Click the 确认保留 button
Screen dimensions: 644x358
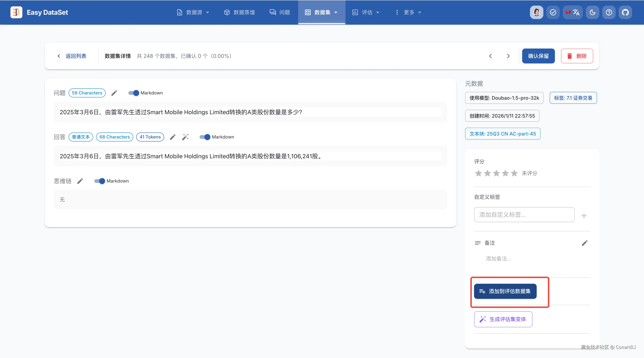pyautogui.click(x=538, y=56)
